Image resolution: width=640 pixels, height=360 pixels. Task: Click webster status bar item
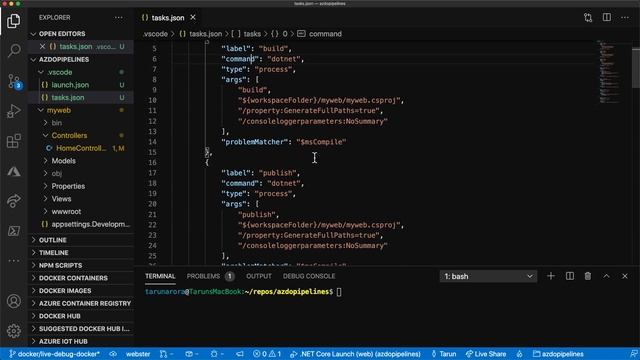click(x=138, y=354)
